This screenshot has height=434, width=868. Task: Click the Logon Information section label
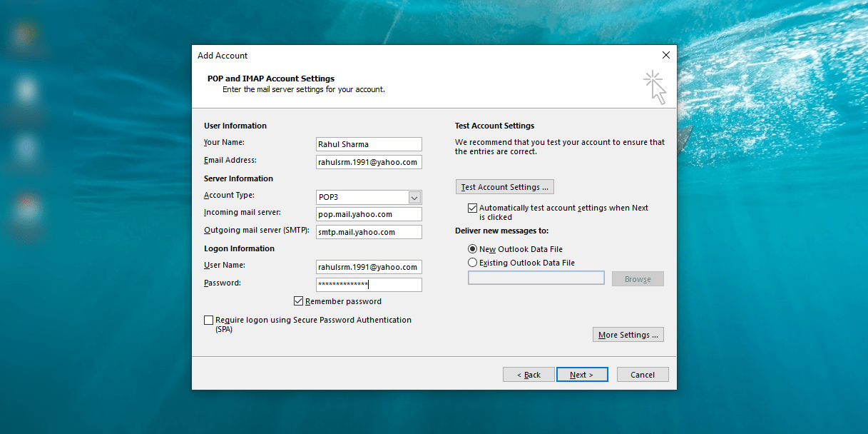(240, 248)
